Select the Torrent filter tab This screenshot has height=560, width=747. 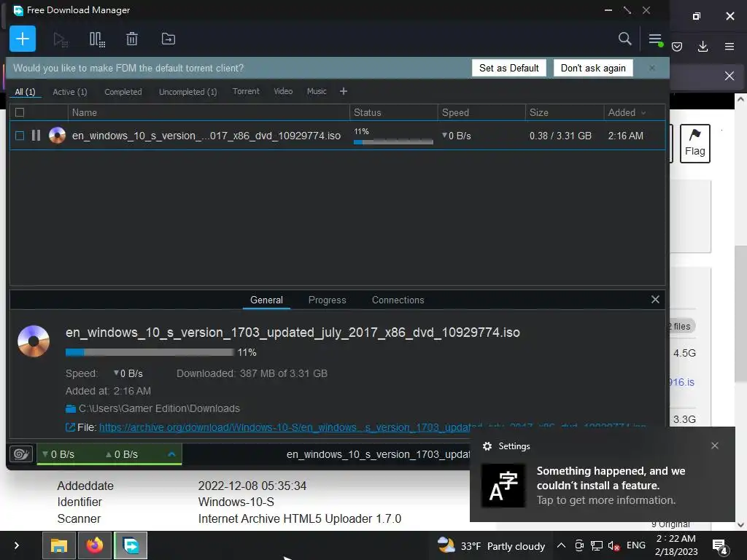[246, 91]
